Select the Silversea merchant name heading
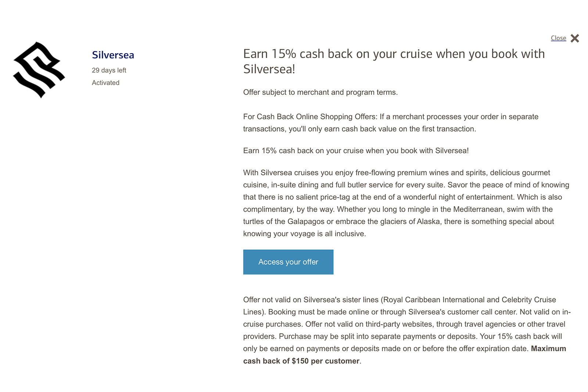The width and height of the screenshot is (588, 392). [113, 55]
